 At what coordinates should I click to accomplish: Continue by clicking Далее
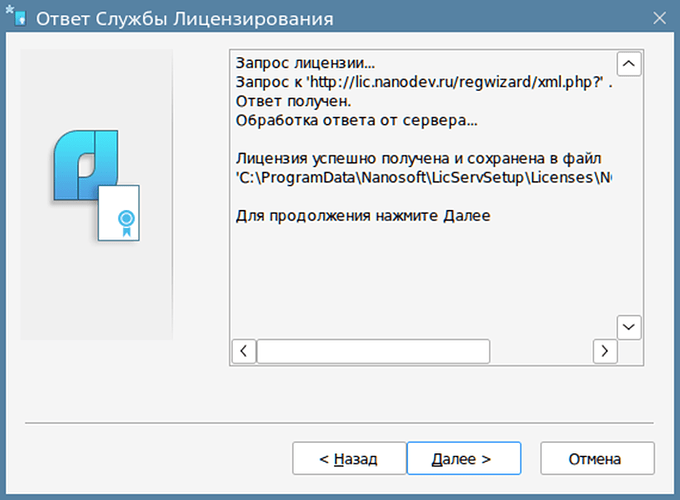pos(464,458)
